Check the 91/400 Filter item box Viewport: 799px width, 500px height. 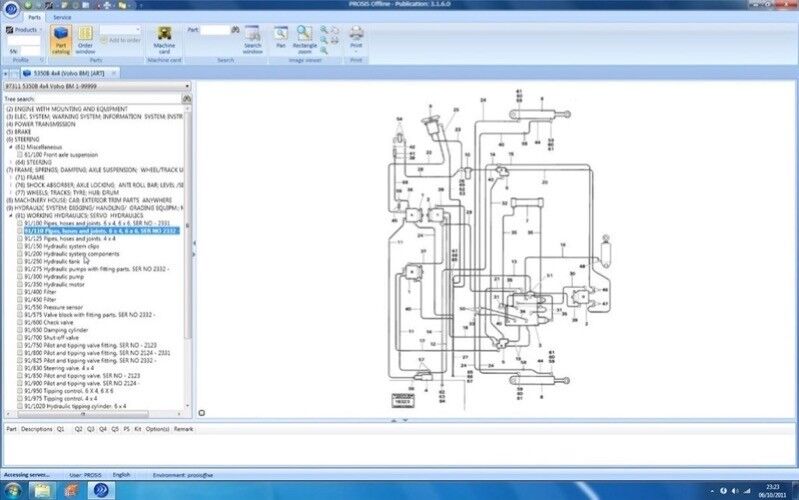point(20,291)
